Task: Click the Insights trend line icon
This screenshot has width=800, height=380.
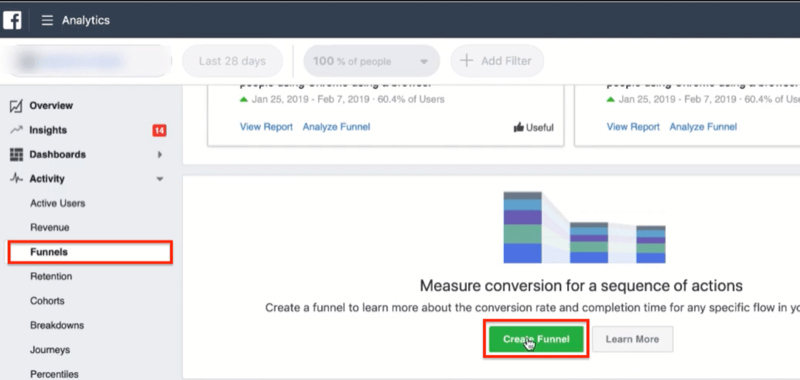Action: (16, 130)
